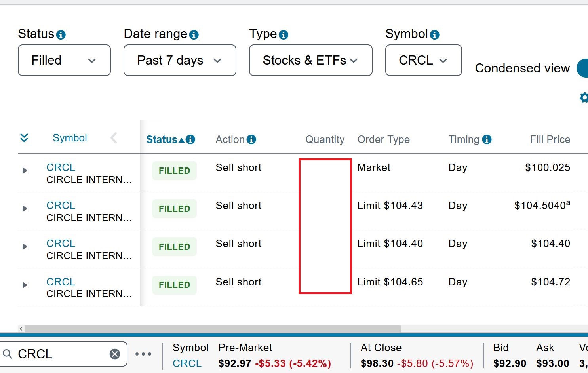Click the CRCL symbol search field
Viewport: 588px width, 373px height.
pyautogui.click(x=59, y=354)
